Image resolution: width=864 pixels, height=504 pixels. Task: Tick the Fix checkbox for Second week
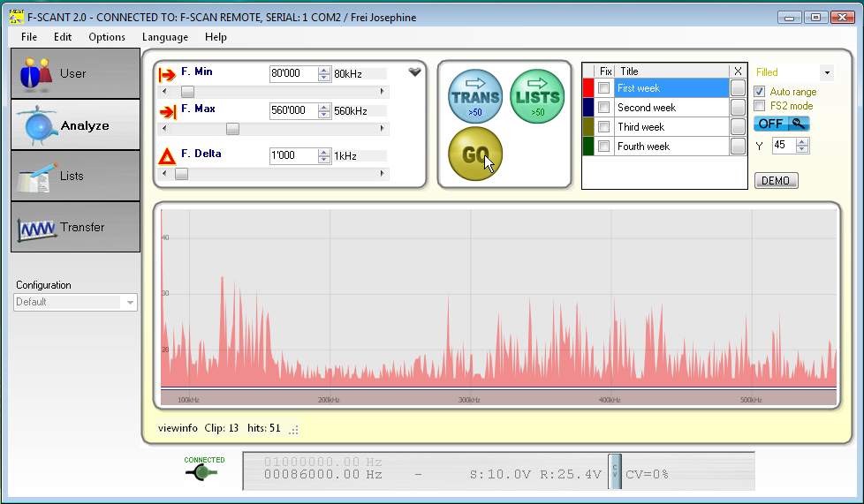(604, 108)
